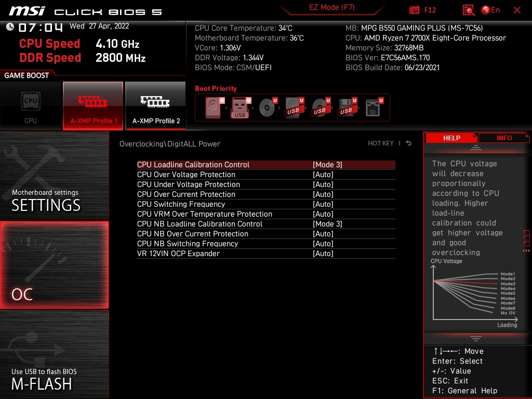The width and height of the screenshot is (532, 399).
Task: Open the SETTINGS motherboard section
Action: coord(54,176)
